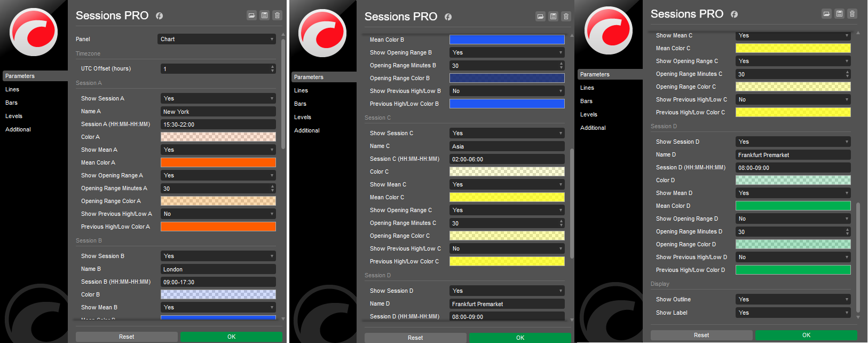This screenshot has height=343, width=868.
Task: Click floppy save icon in dialog with Name C
Action: pos(553,17)
